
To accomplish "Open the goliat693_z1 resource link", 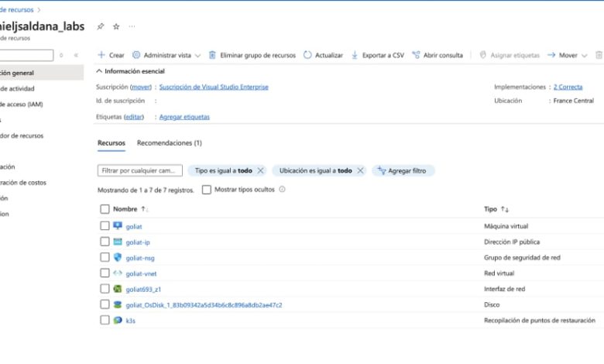I will click(143, 290).
